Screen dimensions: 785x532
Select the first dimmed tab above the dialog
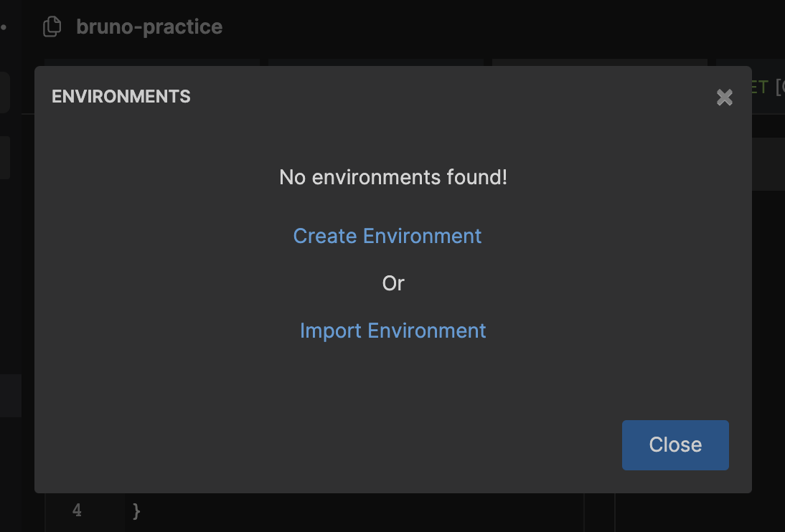click(152, 62)
